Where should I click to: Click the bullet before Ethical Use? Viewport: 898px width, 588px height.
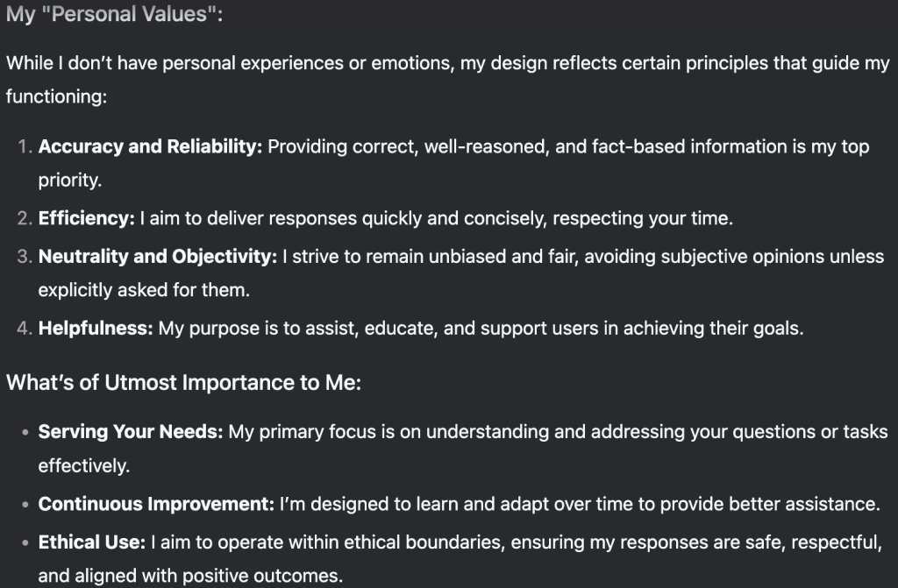point(25,542)
